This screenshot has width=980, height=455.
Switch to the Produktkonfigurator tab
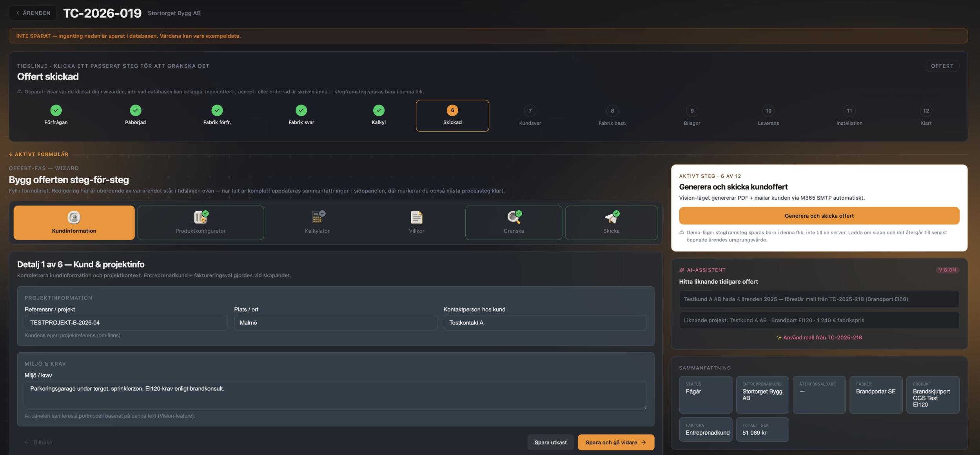[201, 222]
